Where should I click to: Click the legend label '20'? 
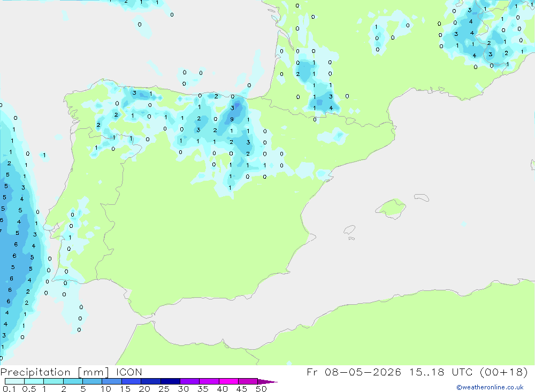coord(144,389)
